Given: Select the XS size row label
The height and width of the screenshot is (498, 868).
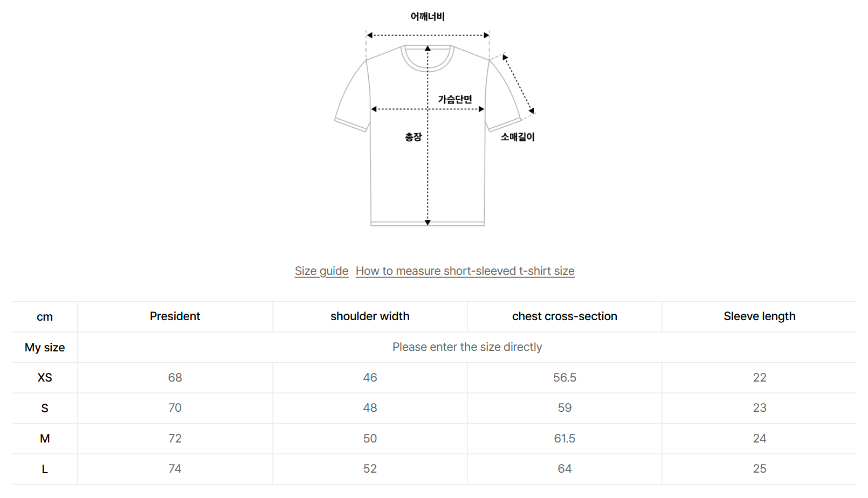Looking at the screenshot, I should [45, 378].
